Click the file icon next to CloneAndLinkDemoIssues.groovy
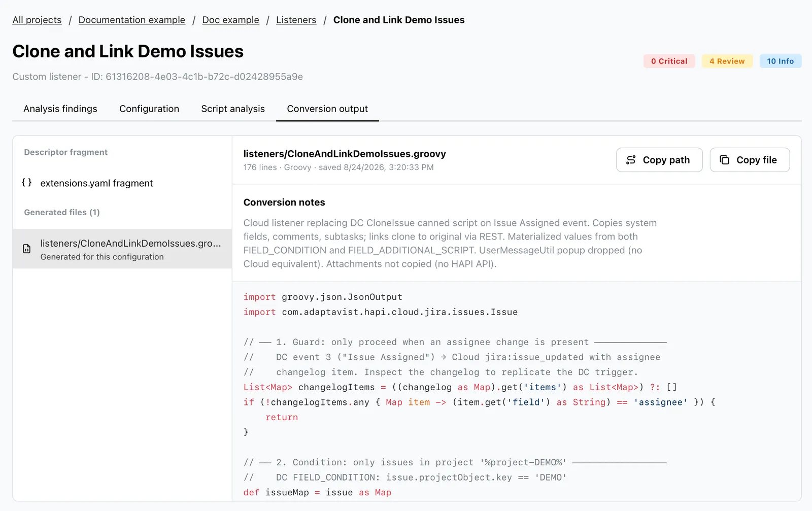Image resolution: width=812 pixels, height=511 pixels. [27, 249]
